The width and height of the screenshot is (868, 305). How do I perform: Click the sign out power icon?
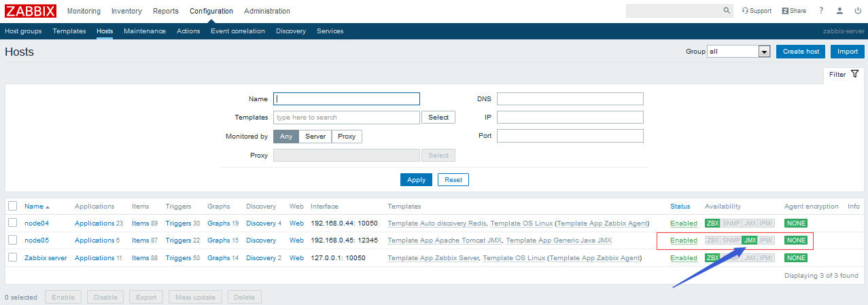[x=858, y=11]
